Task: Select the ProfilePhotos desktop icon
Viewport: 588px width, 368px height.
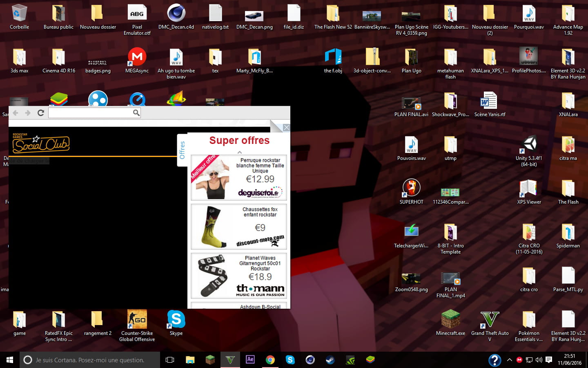Action: [x=529, y=60]
